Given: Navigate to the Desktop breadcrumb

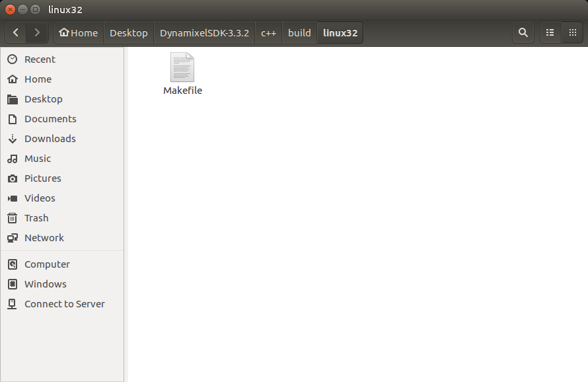Looking at the screenshot, I should pos(128,32).
